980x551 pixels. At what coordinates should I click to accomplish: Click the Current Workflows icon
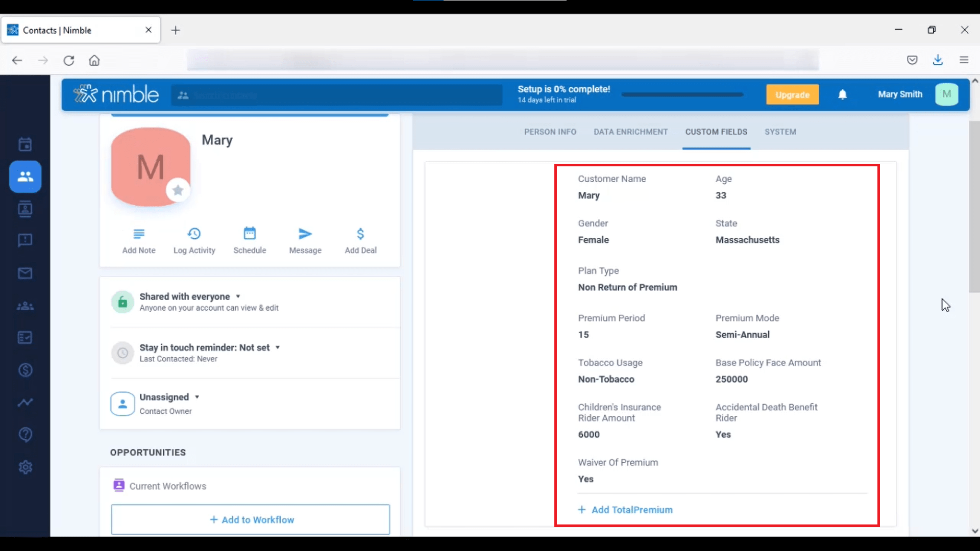click(119, 485)
